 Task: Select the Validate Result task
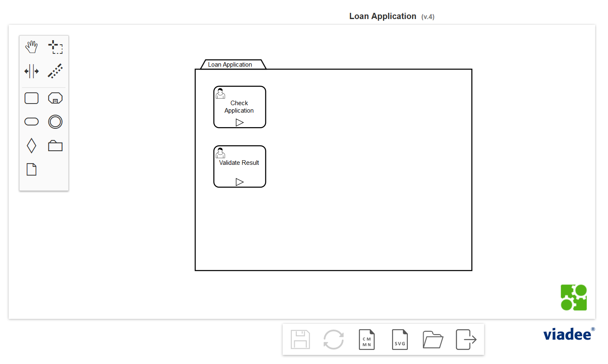click(x=240, y=166)
